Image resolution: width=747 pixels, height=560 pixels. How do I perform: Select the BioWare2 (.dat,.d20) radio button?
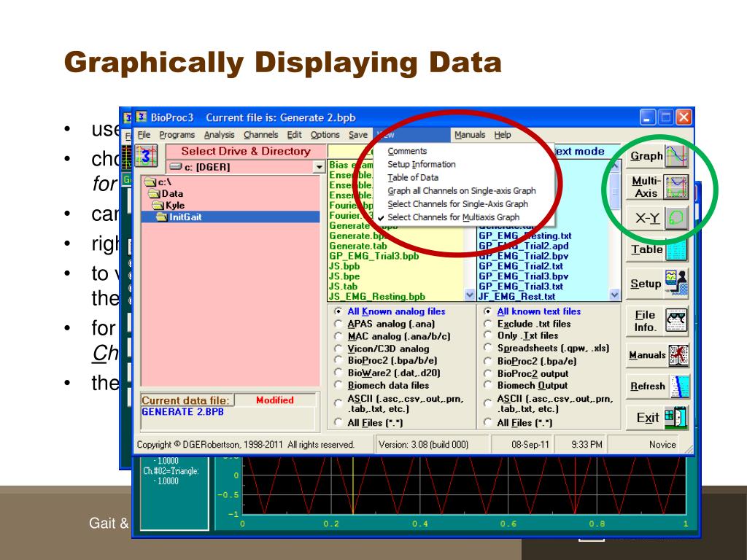(x=338, y=373)
